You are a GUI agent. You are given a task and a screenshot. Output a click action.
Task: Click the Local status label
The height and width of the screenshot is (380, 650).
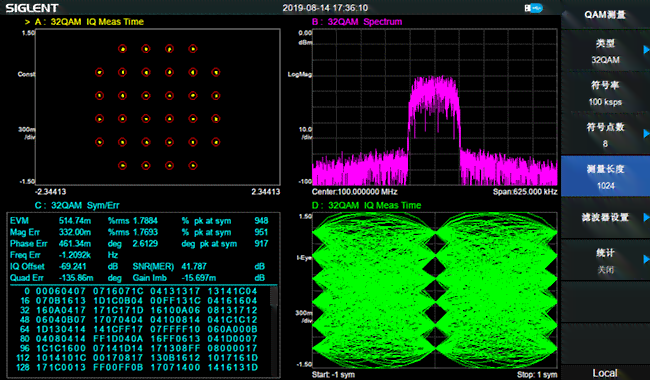(605, 373)
